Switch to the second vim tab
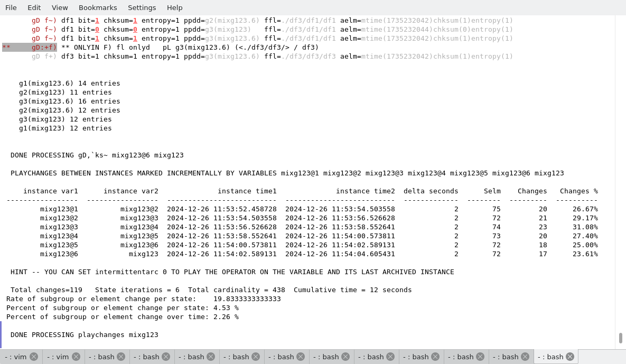The width and height of the screenshot is (626, 364). pos(58,357)
